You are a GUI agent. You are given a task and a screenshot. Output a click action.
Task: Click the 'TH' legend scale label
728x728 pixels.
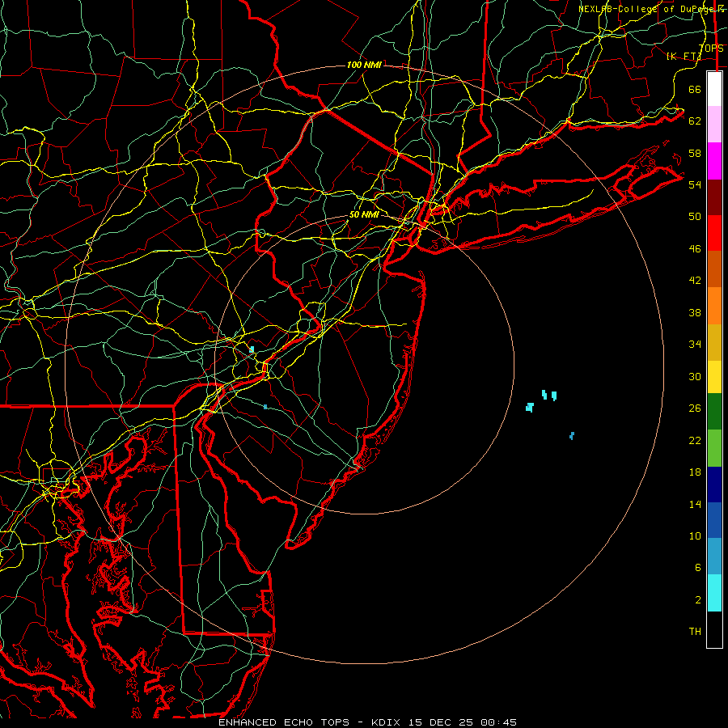point(695,632)
